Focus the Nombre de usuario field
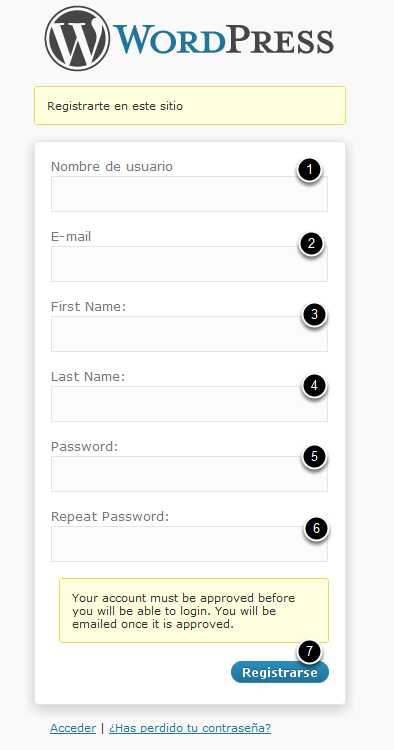 point(189,194)
